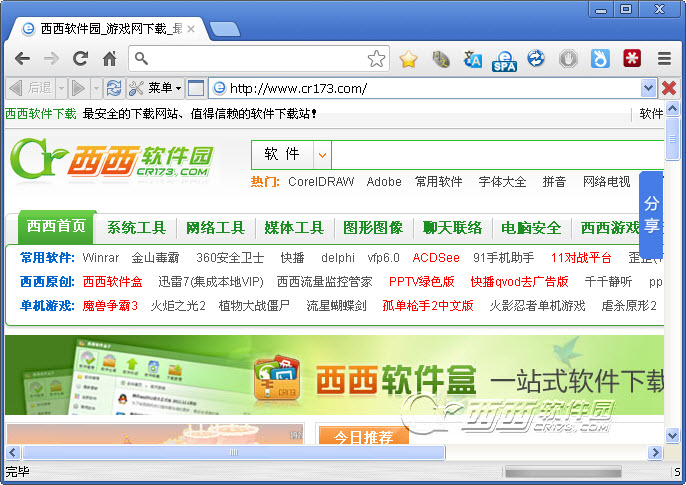Expand the IE Tab address dropdown

pyautogui.click(x=648, y=88)
